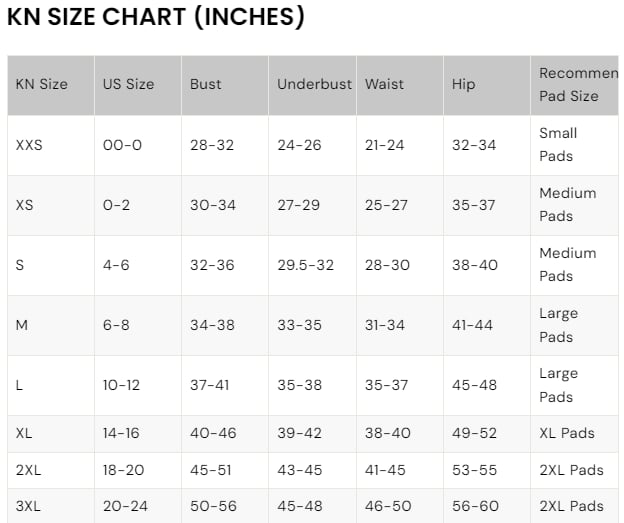
Task: Select the XS size row label
Action: (24, 205)
